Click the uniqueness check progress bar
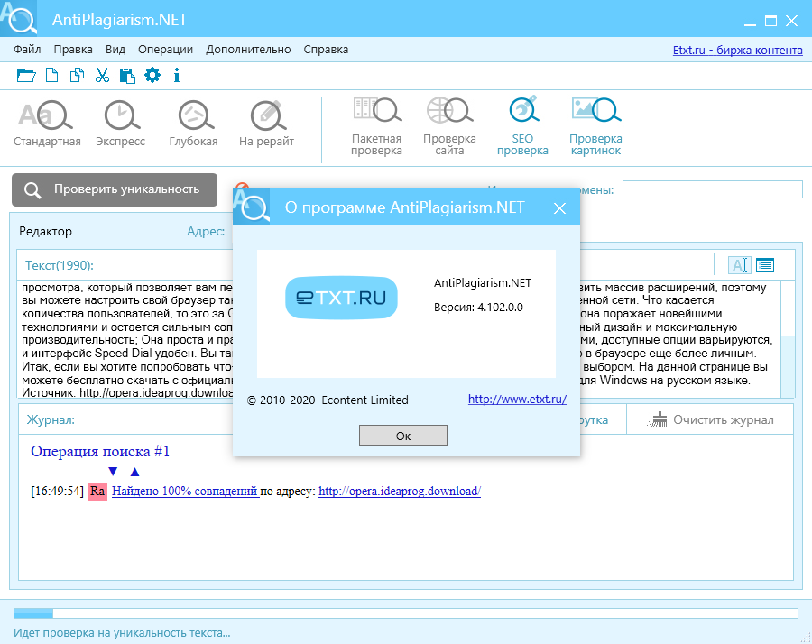Image resolution: width=812 pixels, height=644 pixels. [405, 613]
